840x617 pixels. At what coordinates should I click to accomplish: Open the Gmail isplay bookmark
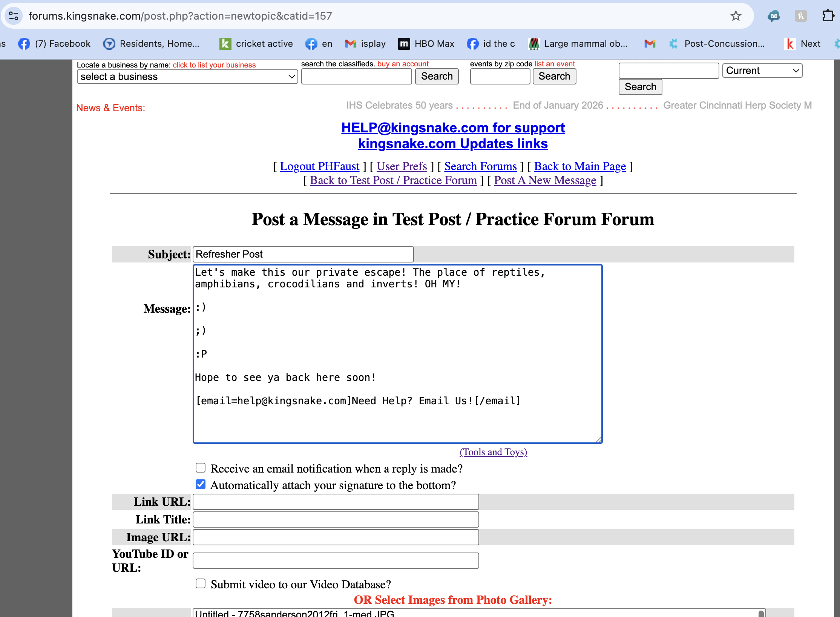[365, 44]
